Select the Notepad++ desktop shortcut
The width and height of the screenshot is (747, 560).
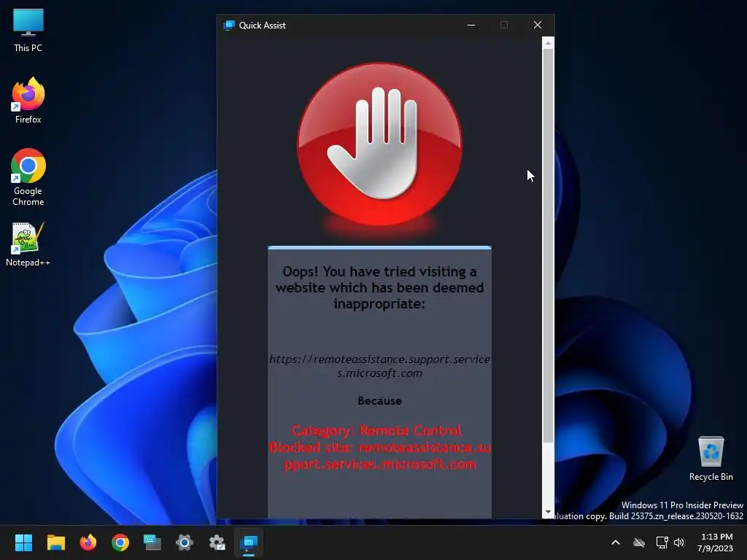(28, 245)
